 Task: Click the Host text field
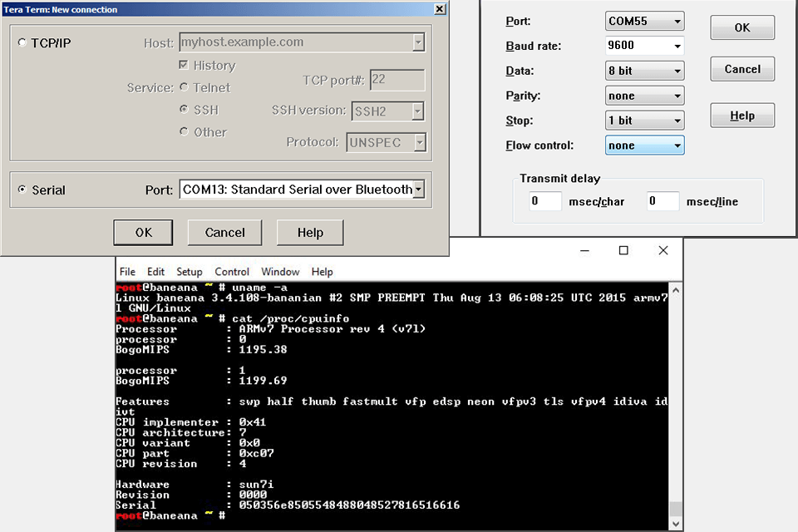click(x=296, y=42)
